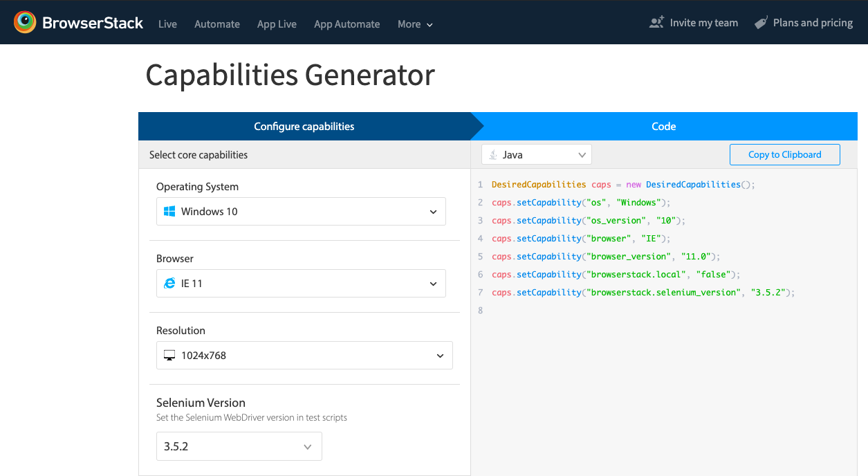This screenshot has width=868, height=476.
Task: Switch to Configure capabilities tab
Action: click(x=304, y=126)
